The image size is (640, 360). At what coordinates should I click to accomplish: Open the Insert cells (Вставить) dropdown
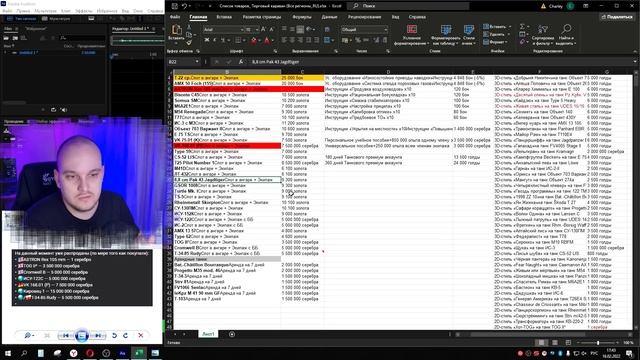click(x=497, y=27)
